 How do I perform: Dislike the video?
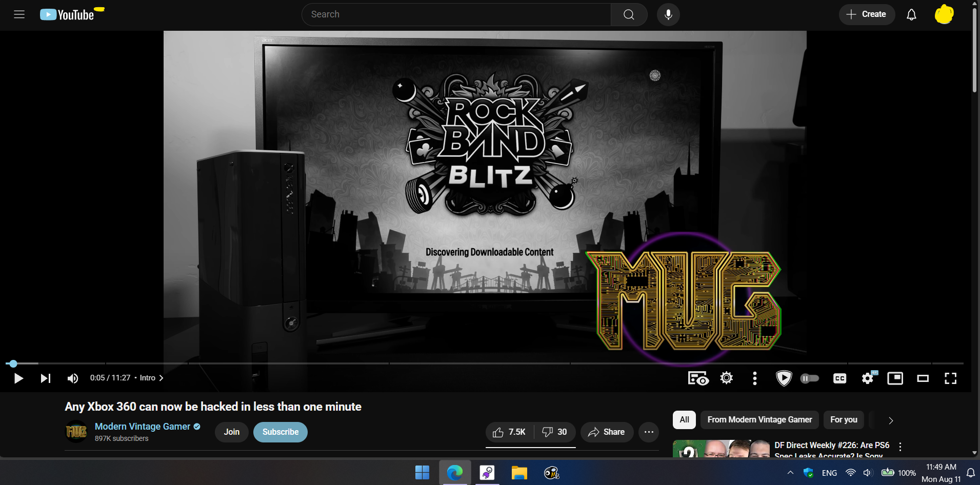(555, 432)
